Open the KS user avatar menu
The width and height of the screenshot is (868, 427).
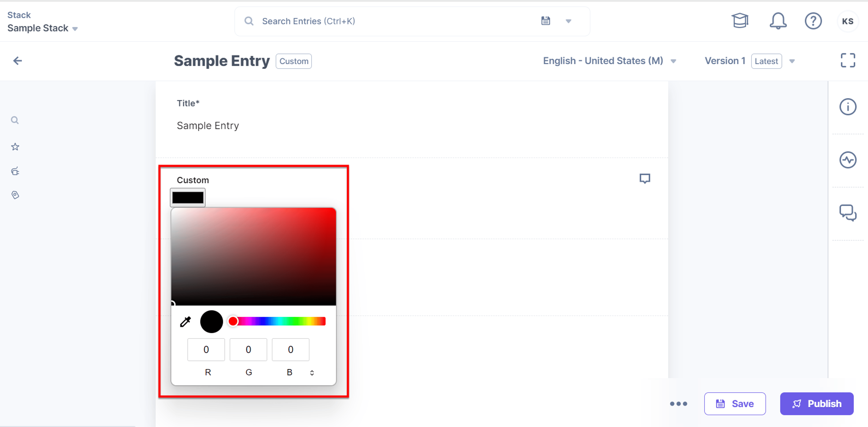click(847, 21)
